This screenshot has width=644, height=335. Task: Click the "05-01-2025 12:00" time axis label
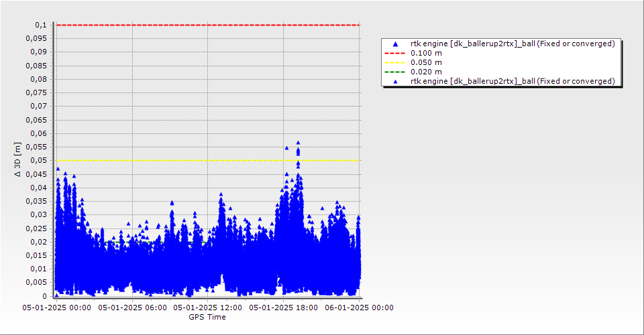207,308
